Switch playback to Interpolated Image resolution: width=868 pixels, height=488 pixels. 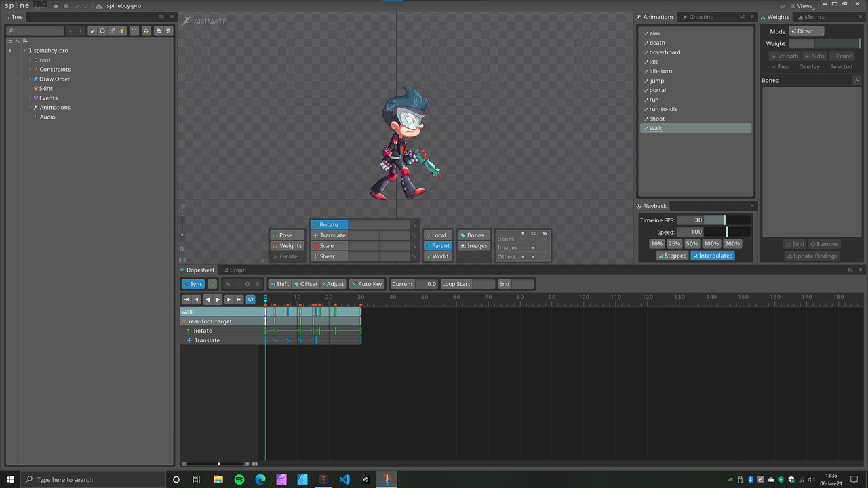[x=712, y=256]
